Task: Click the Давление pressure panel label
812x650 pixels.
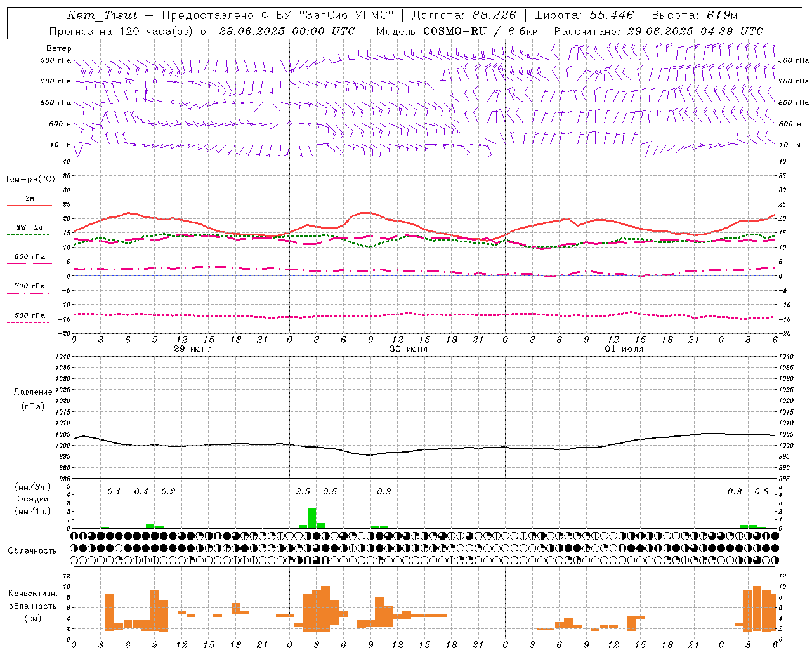Action: coord(33,392)
